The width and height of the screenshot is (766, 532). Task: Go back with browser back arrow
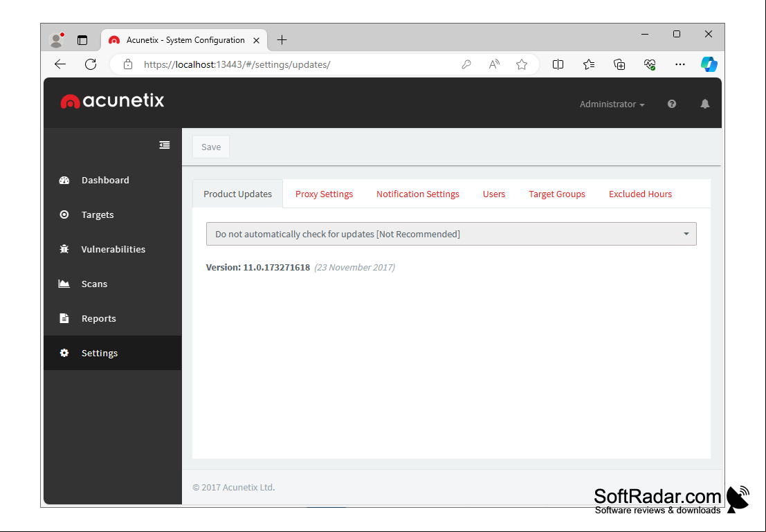click(x=60, y=64)
